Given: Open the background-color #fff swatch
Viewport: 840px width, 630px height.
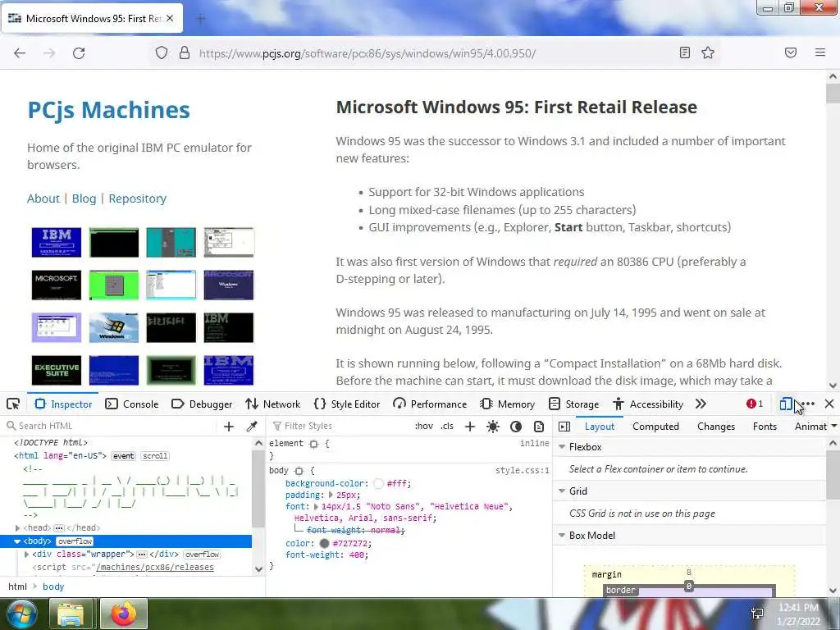Looking at the screenshot, I should pyautogui.click(x=379, y=483).
